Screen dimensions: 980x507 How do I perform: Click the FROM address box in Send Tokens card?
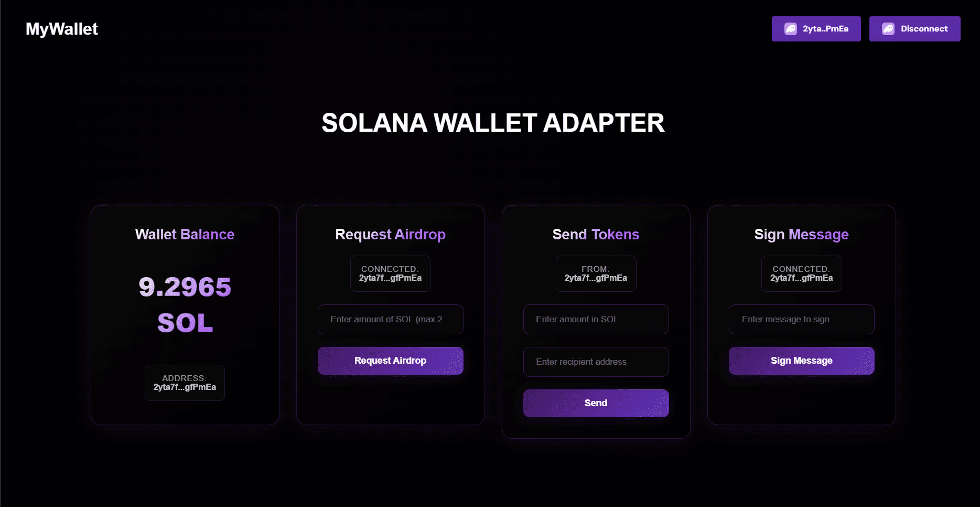tap(596, 273)
